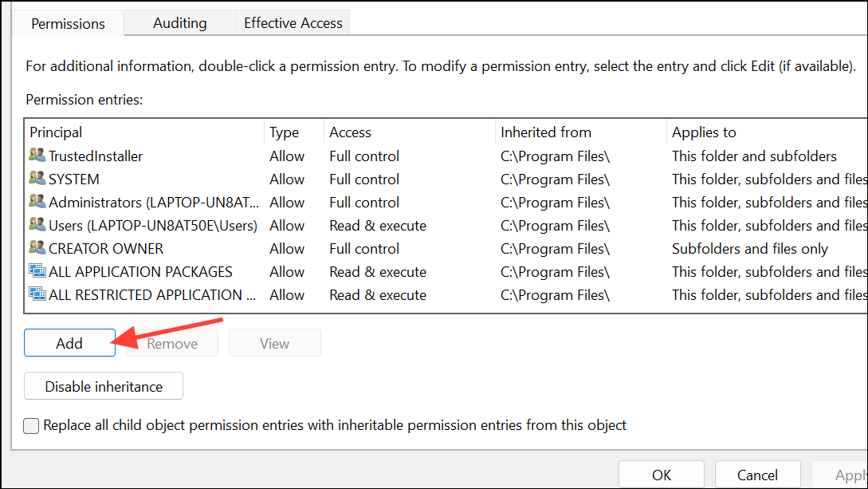The image size is (868, 489).
Task: Click the Add button
Action: point(70,343)
